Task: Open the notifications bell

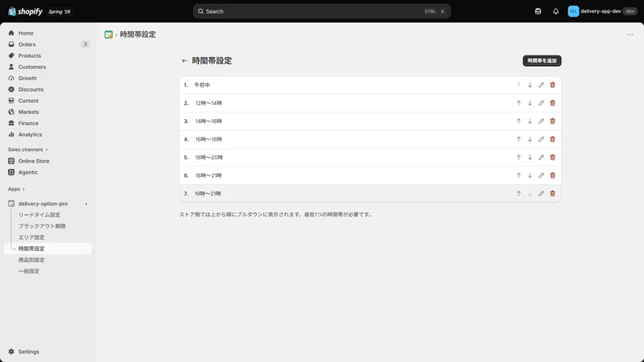Action: [555, 11]
